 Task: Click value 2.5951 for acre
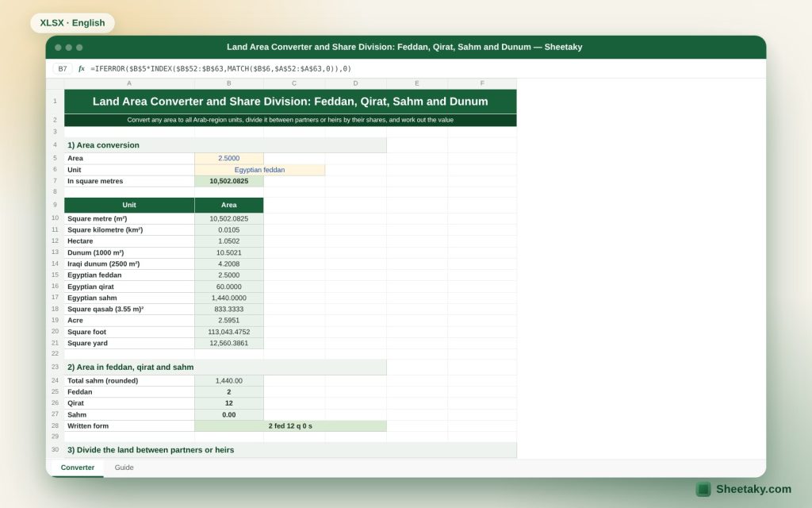pos(229,321)
